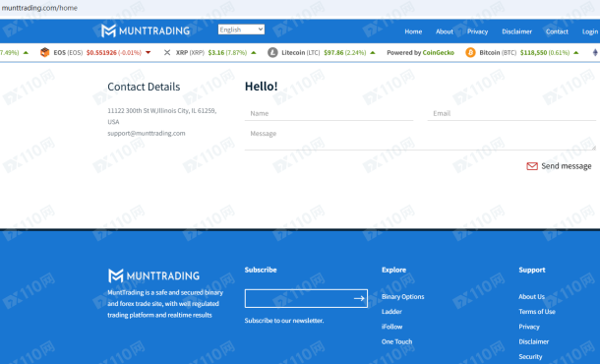
Task: Click the EOS price $0.551926
Action: (101, 52)
